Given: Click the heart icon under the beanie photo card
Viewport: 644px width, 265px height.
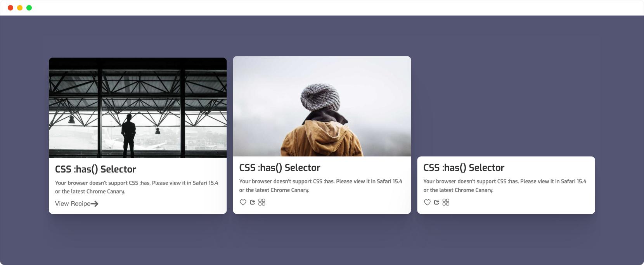Looking at the screenshot, I should click(x=243, y=202).
